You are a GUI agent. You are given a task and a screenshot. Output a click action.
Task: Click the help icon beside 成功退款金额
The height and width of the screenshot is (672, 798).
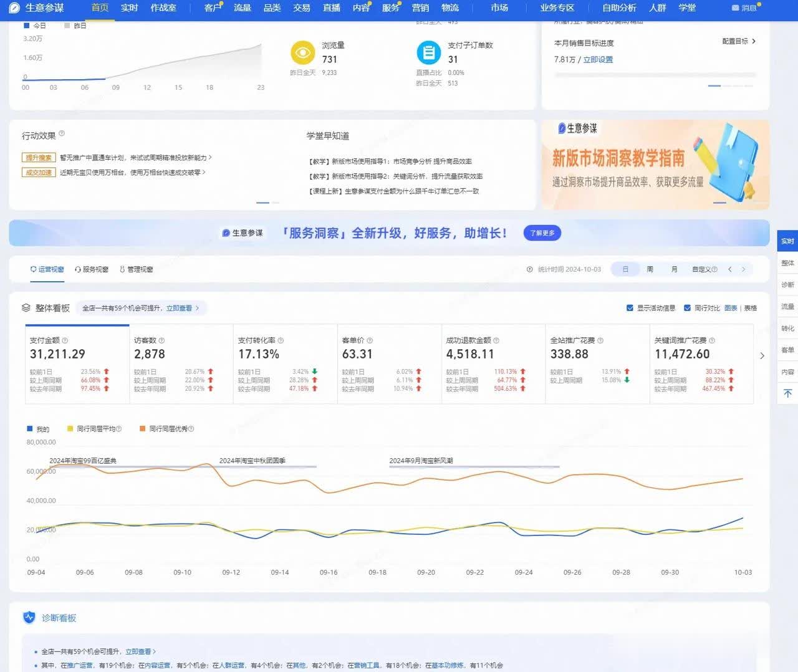pyautogui.click(x=496, y=340)
